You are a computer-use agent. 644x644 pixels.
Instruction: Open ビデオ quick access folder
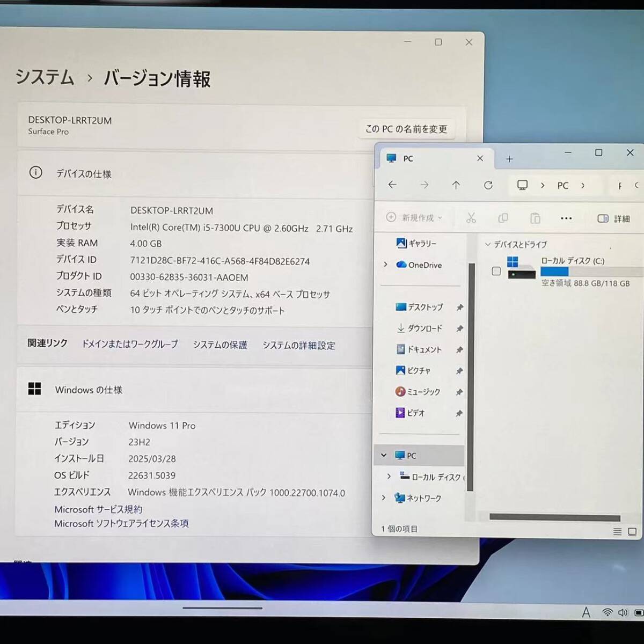[410, 413]
